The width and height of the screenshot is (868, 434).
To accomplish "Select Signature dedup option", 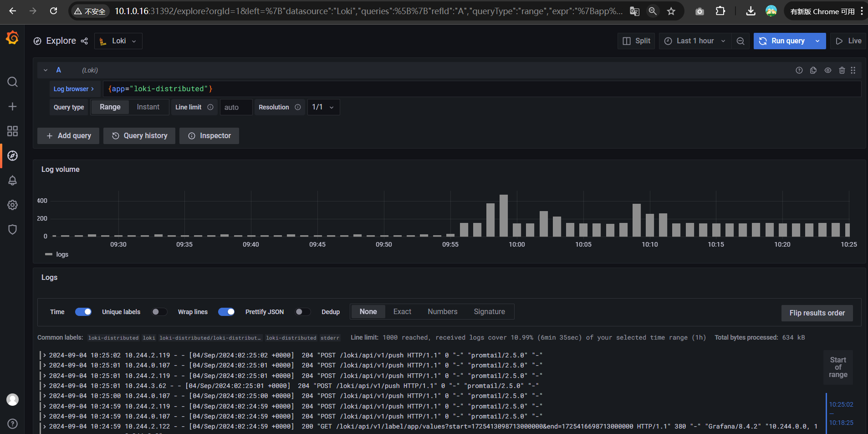I will (489, 312).
